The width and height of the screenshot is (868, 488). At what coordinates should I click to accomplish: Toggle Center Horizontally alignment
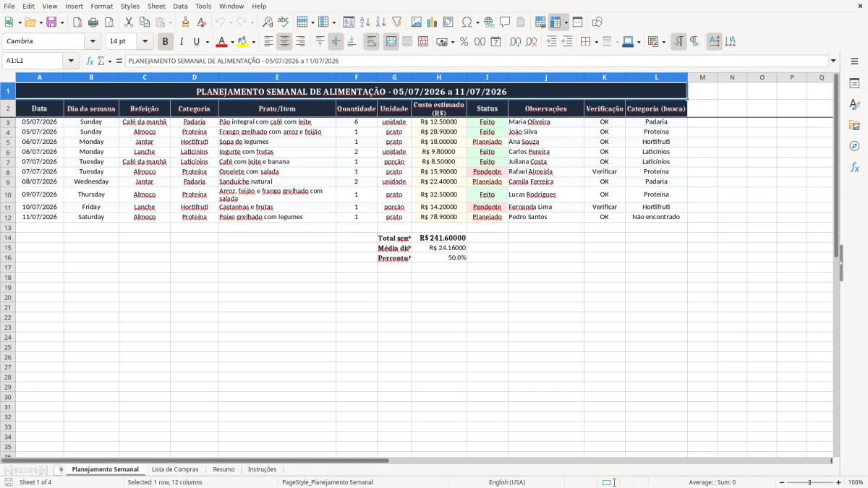[284, 42]
